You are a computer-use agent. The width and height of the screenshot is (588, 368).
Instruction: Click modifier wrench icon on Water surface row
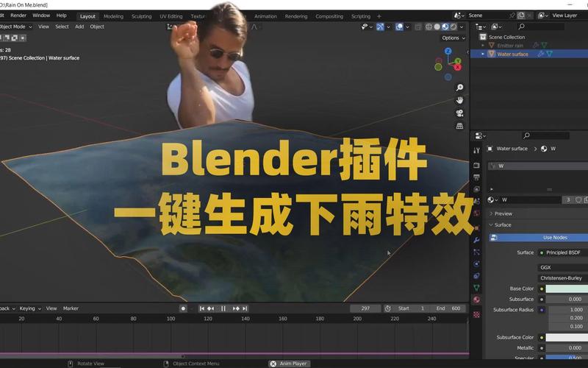pos(540,54)
